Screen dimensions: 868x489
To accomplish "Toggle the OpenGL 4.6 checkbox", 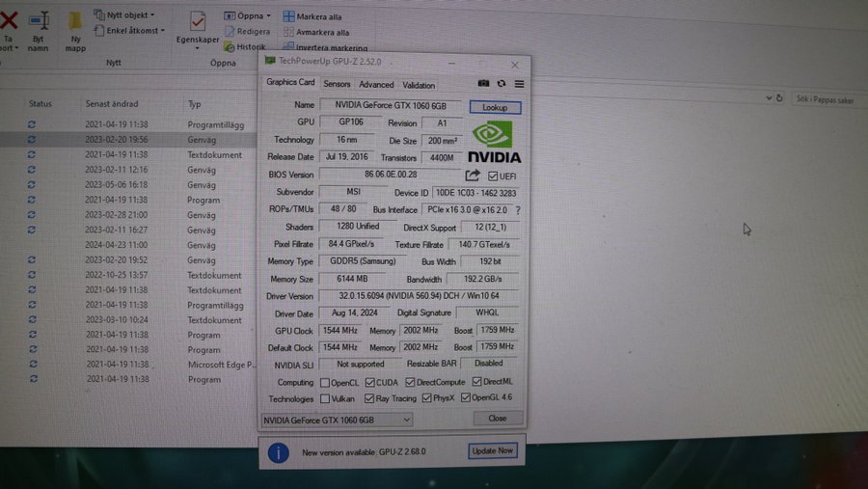I will 466,397.
